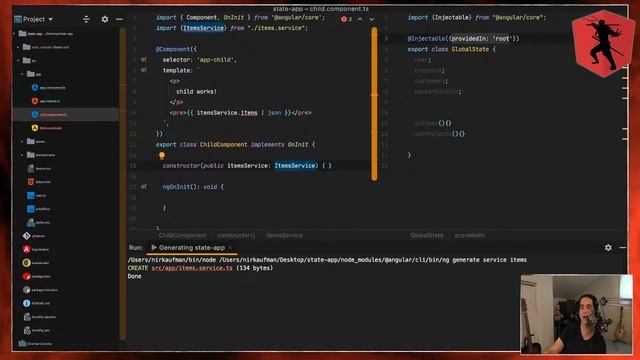Image resolution: width=640 pixels, height=360 pixels.
Task: Open src/app/items.service.ts link in console
Action: (x=192, y=268)
